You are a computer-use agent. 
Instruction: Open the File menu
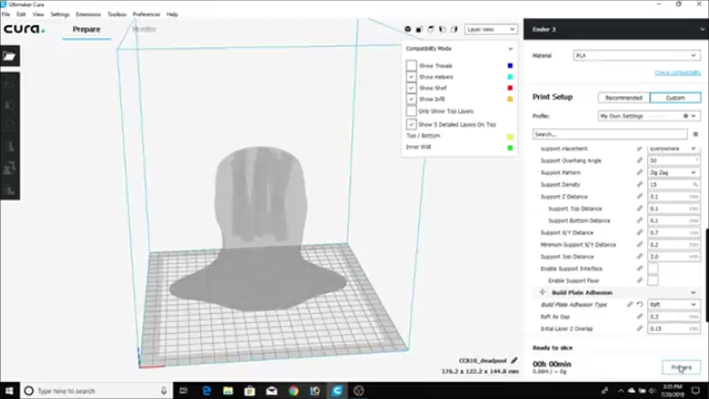[x=6, y=14]
